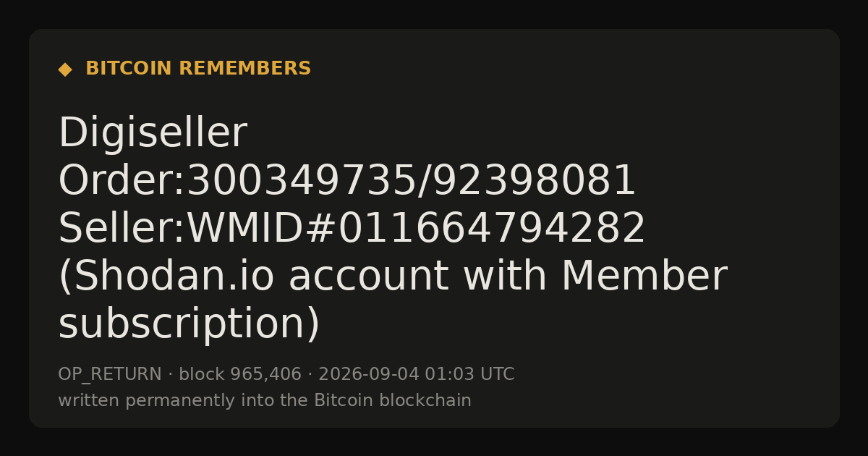The width and height of the screenshot is (868, 456).
Task: Select the 01:03 UTC time text
Action: point(469,375)
